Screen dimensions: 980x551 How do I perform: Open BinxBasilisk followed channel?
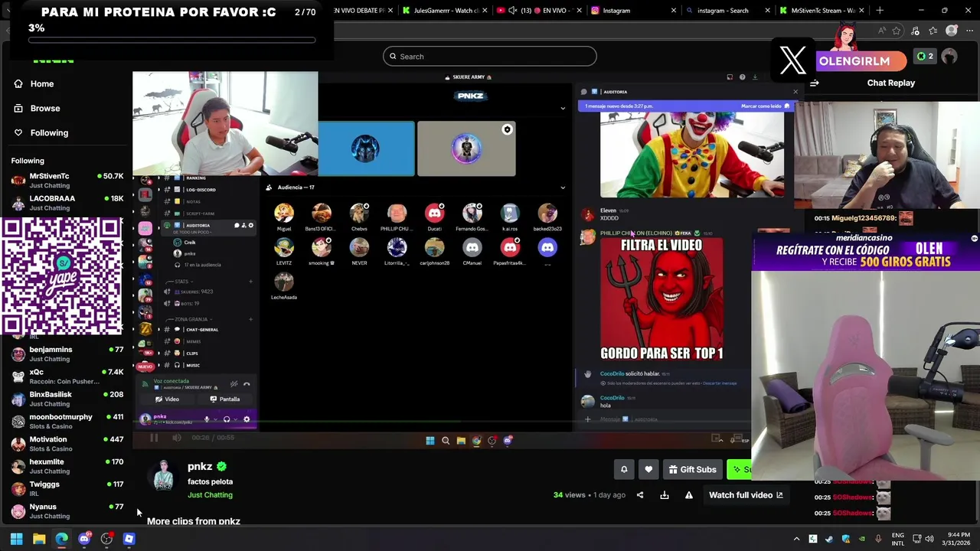67,399
